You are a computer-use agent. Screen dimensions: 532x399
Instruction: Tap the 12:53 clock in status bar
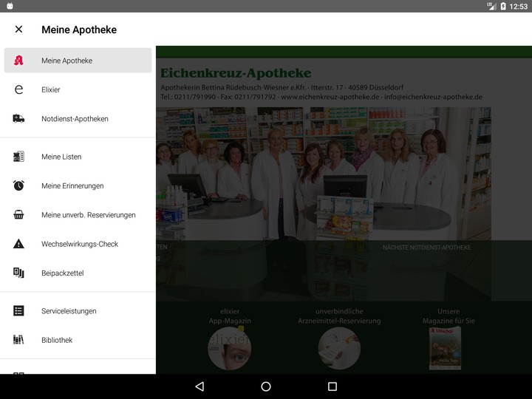pos(519,7)
